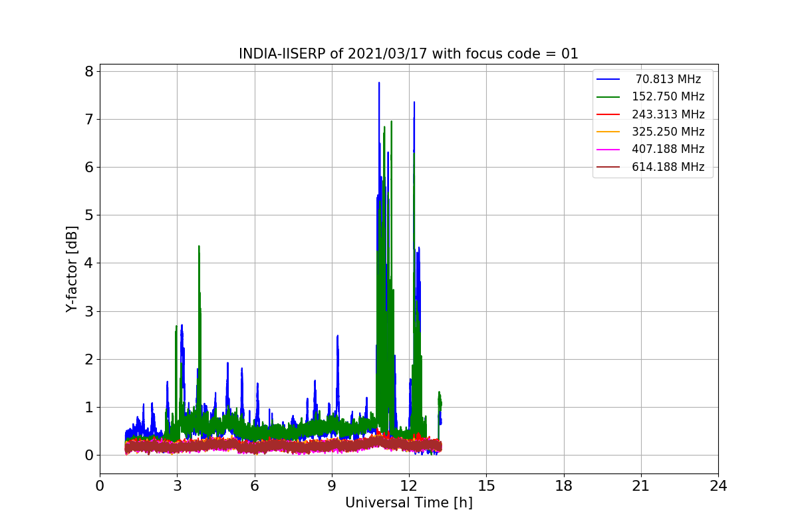Click the green 152.750 MHz legend line
Image resolution: width=798 pixels, height=532 pixels.
coord(608,97)
